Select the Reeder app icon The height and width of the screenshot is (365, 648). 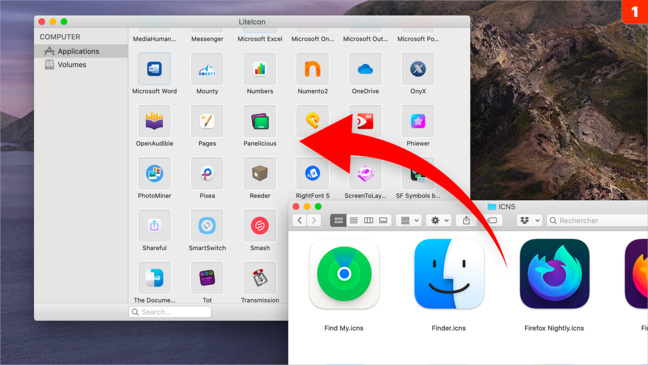coord(260,173)
